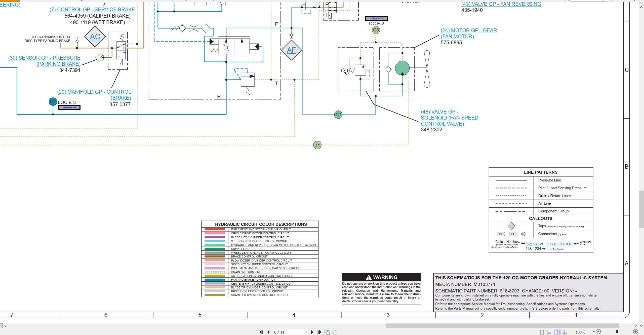Click the DRAIN / RETURN LINE legend text
This screenshot has width=644, height=335.
click(246, 272)
